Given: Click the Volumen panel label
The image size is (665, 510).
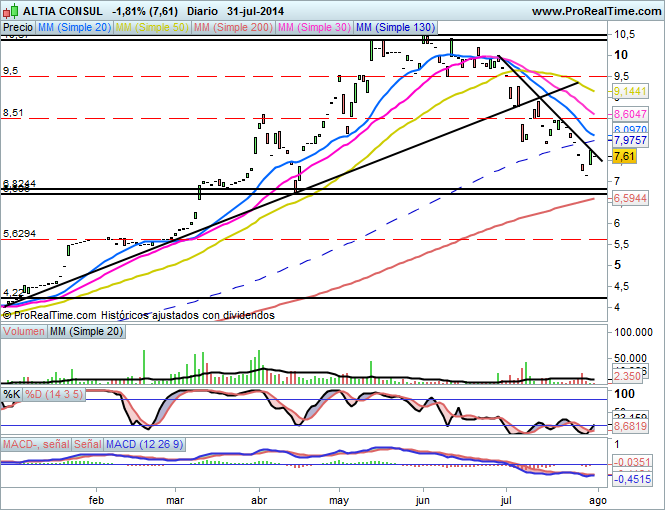Looking at the screenshot, I should pyautogui.click(x=23, y=331).
